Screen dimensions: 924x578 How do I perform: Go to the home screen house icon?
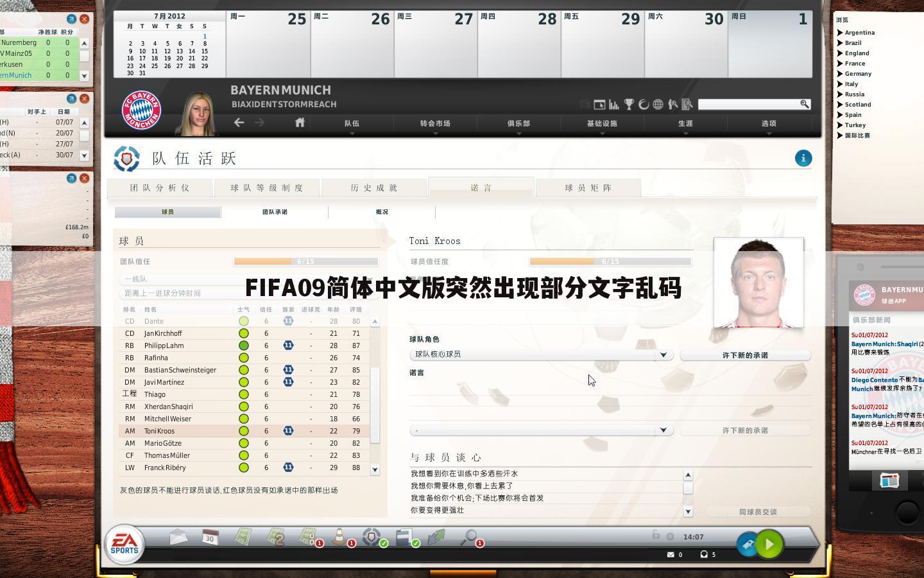point(300,122)
